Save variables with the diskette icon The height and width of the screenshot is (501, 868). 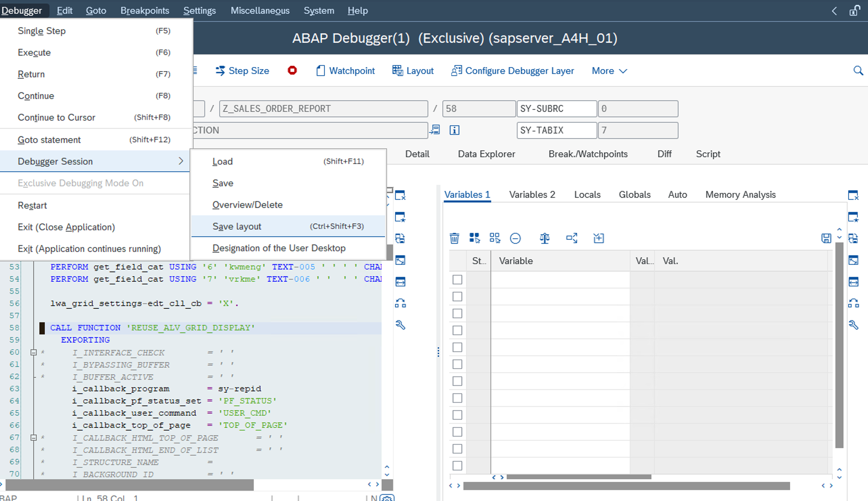point(826,238)
